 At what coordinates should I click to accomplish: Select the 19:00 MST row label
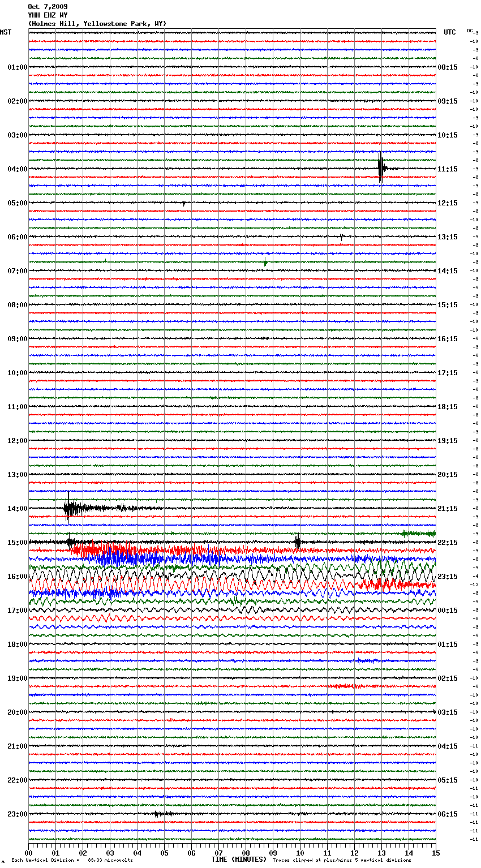tap(17, 678)
